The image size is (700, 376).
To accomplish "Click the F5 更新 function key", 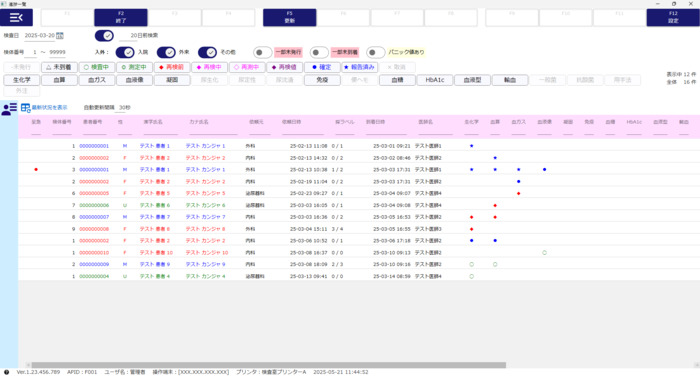I will [x=289, y=17].
